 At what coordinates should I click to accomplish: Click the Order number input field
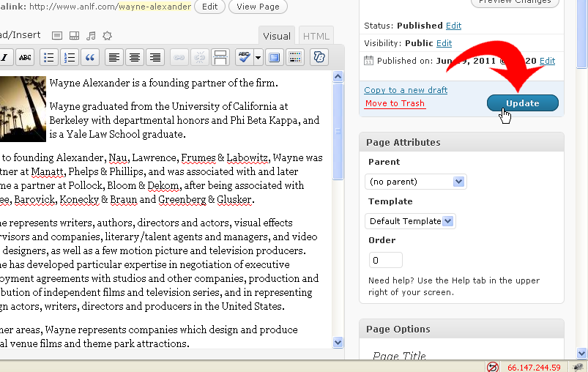[x=386, y=260]
